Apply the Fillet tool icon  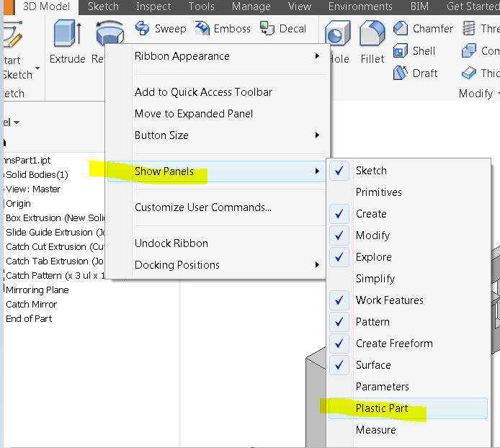(372, 33)
